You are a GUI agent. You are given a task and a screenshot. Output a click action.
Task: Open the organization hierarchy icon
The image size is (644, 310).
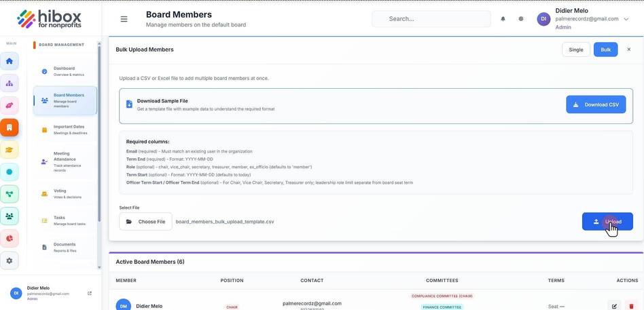(10, 83)
